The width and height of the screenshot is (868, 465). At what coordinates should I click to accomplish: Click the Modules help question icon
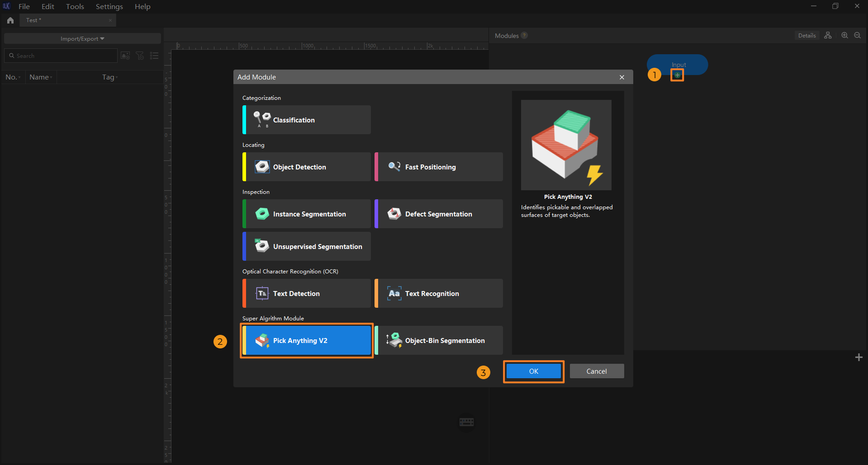(524, 35)
